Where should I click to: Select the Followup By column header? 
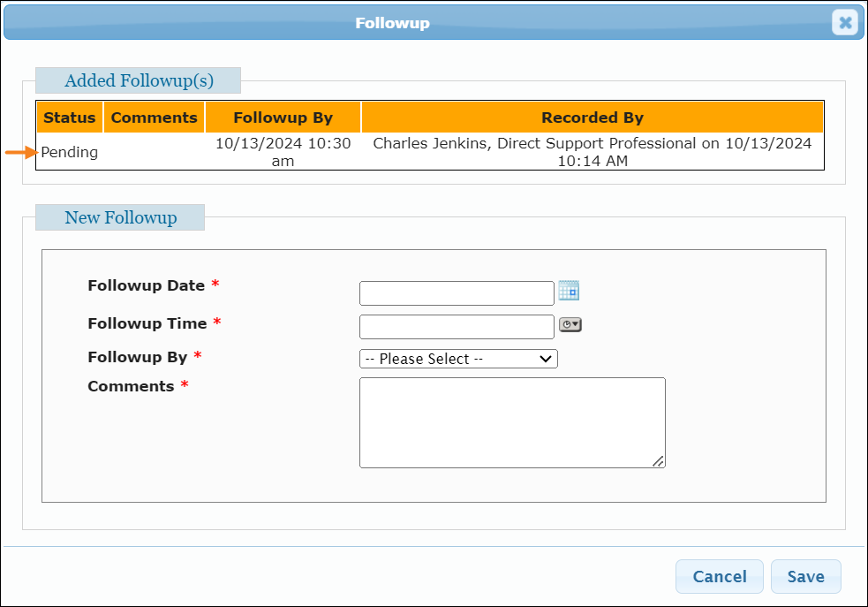(283, 118)
